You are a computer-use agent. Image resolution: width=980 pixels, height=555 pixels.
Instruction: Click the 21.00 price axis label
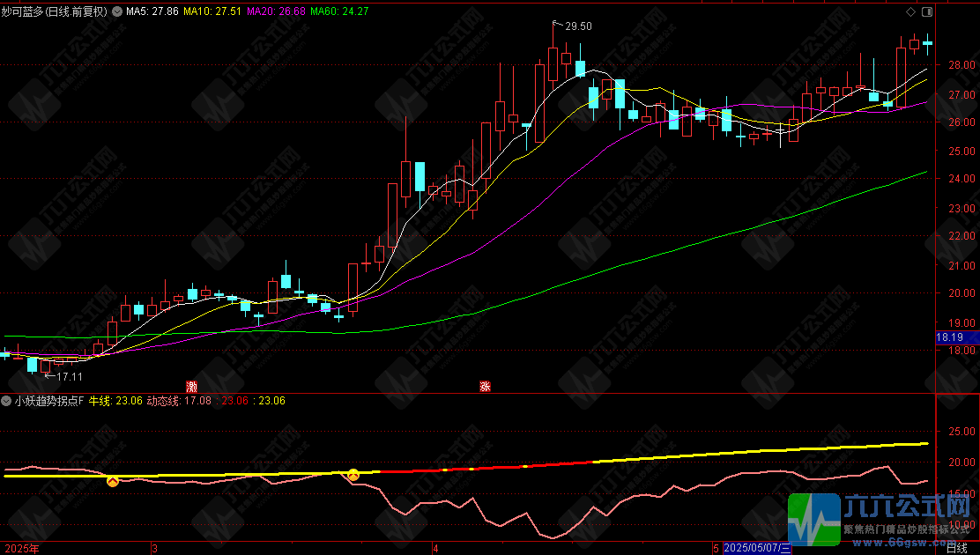click(961, 266)
